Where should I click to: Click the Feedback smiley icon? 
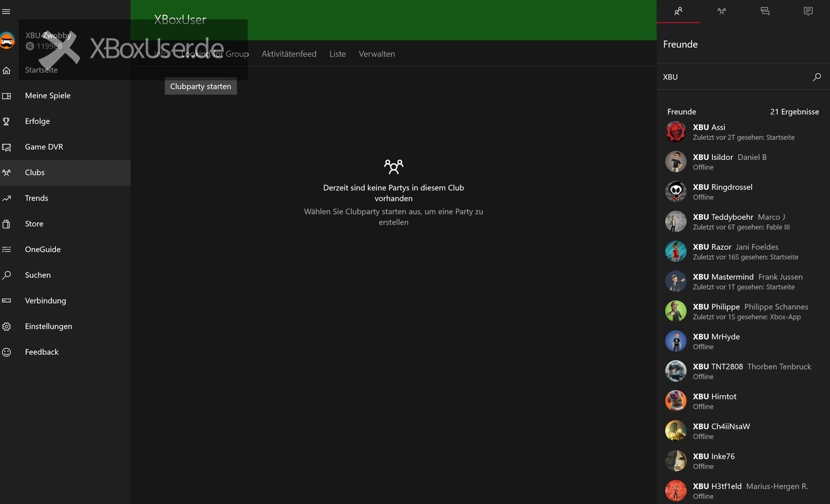coord(6,352)
